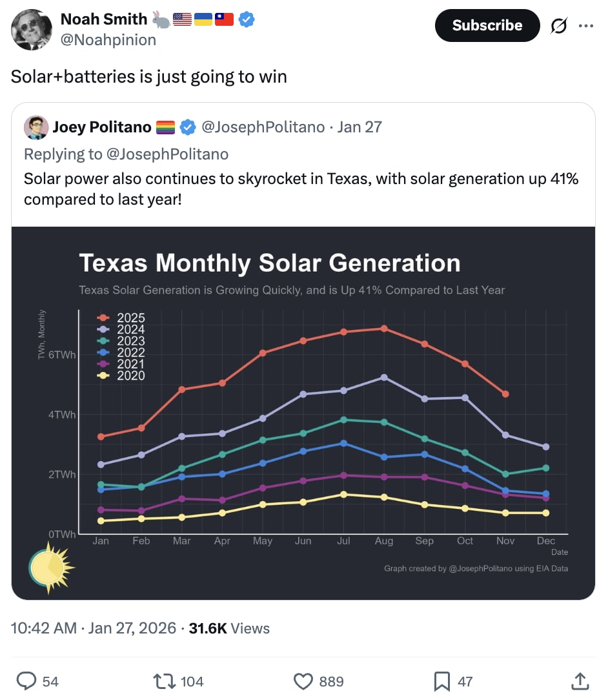Repost this tweet via retweet icon
The image size is (608, 700).
point(165,681)
